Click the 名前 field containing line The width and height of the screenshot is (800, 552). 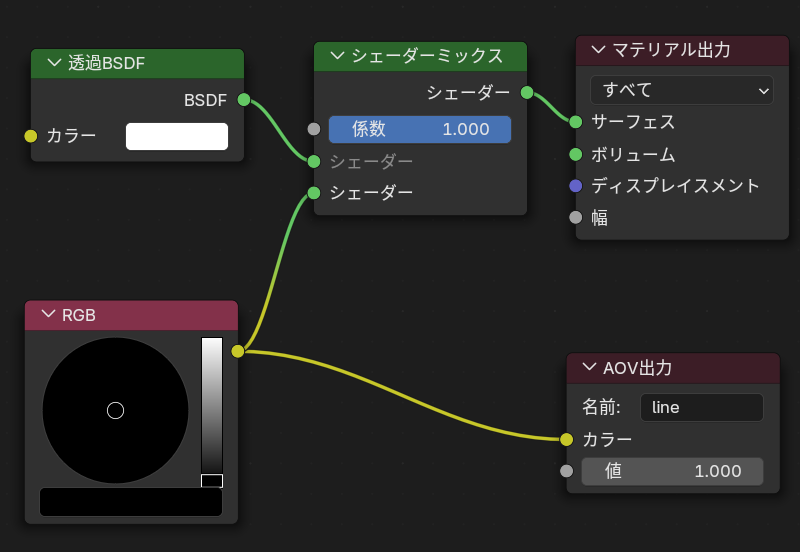pos(701,407)
